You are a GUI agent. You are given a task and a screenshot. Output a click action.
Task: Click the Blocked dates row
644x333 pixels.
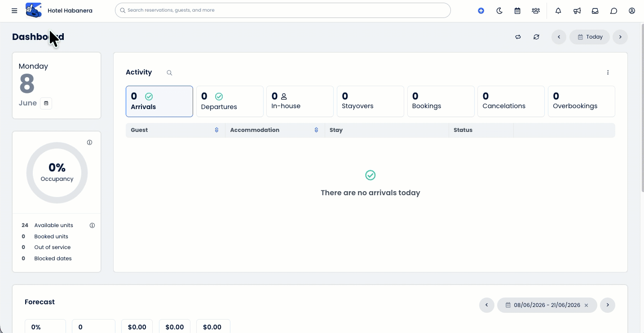[x=57, y=259]
